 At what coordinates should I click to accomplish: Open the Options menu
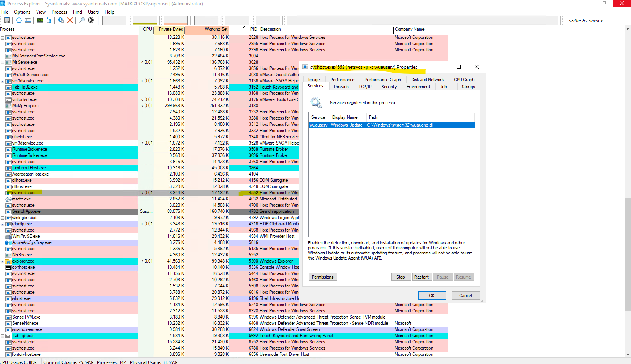point(22,12)
